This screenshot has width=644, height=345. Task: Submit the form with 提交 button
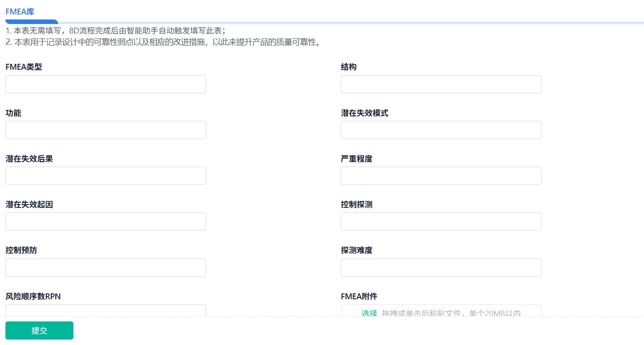[x=39, y=331]
